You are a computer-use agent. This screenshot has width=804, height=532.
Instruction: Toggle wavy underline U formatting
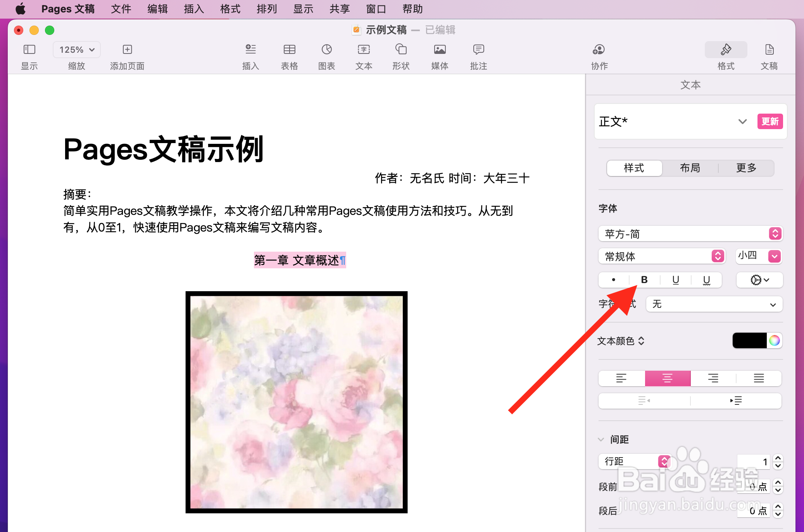click(x=706, y=280)
